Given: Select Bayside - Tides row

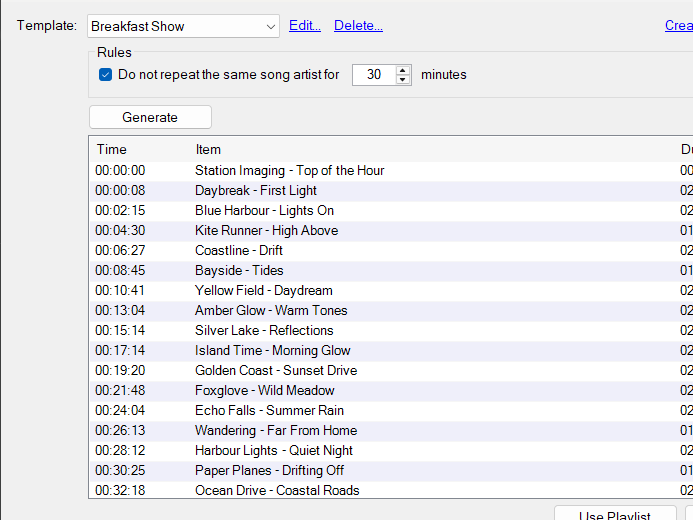Looking at the screenshot, I should (x=391, y=270).
